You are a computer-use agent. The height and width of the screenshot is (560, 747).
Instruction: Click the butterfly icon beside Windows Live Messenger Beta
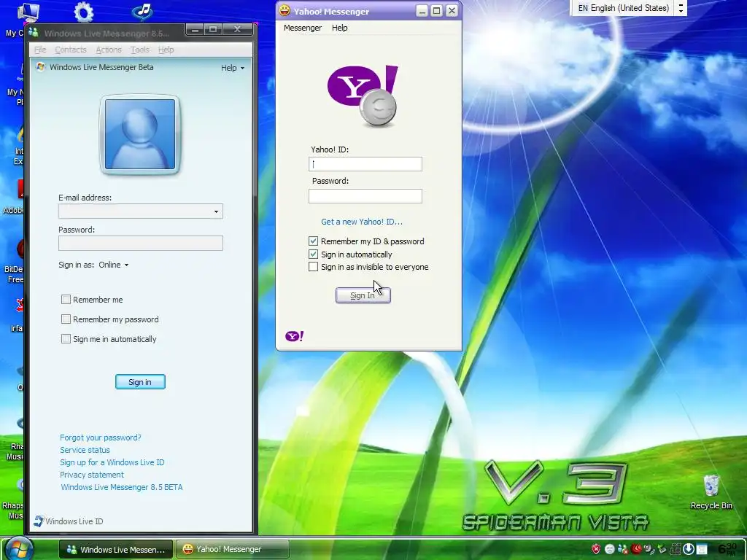(41, 67)
